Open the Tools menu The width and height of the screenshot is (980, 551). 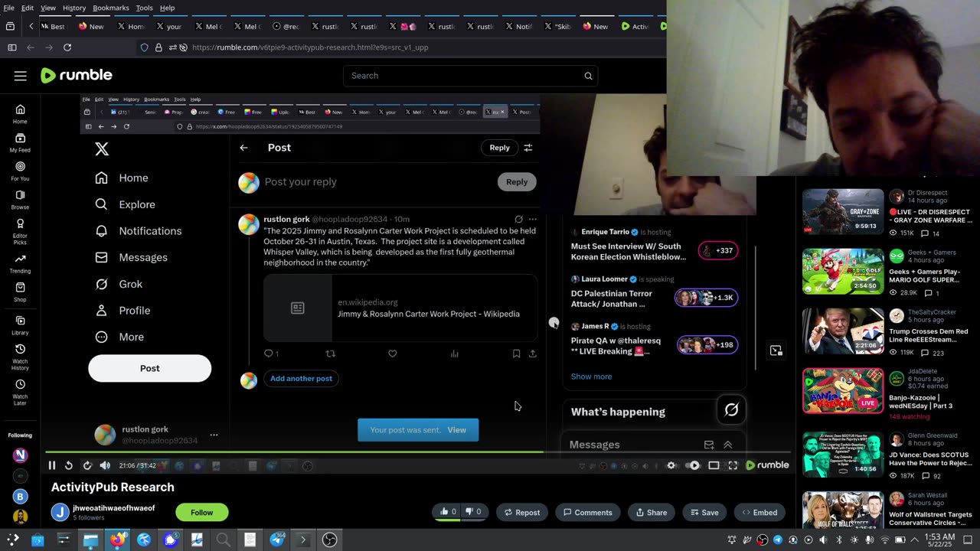click(145, 8)
